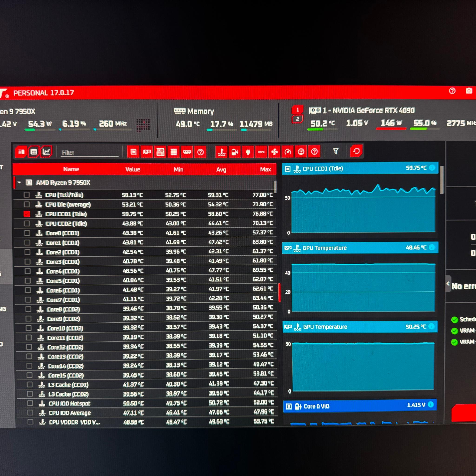Image resolution: width=476 pixels, height=476 pixels.
Task: Toggle the CPU hardware filter icon
Action: click(x=133, y=152)
